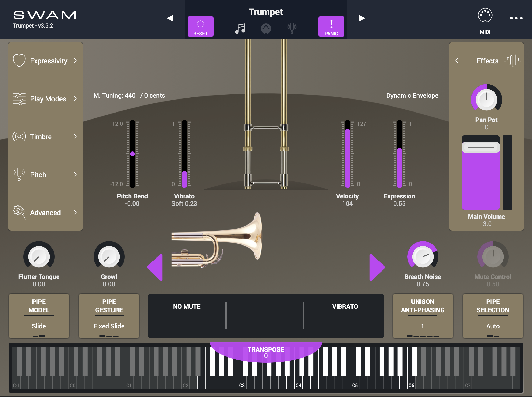Click the RESET button
Viewport: 532px width, 397px height.
[200, 27]
